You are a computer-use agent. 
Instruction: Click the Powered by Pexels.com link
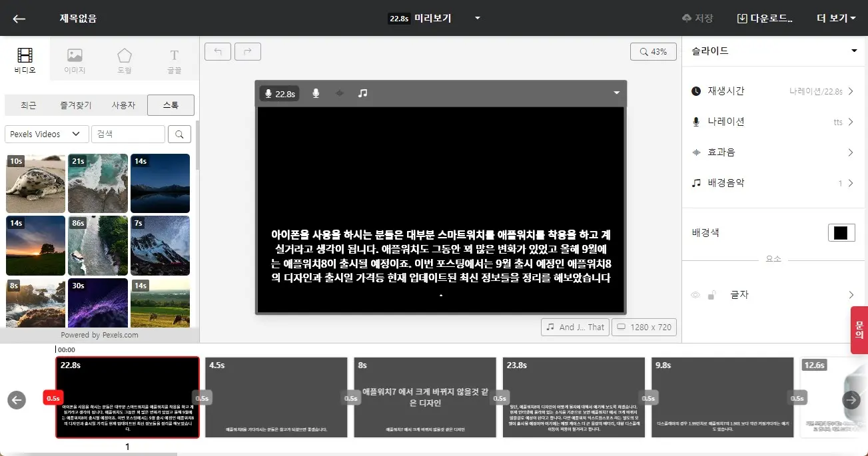pos(99,335)
